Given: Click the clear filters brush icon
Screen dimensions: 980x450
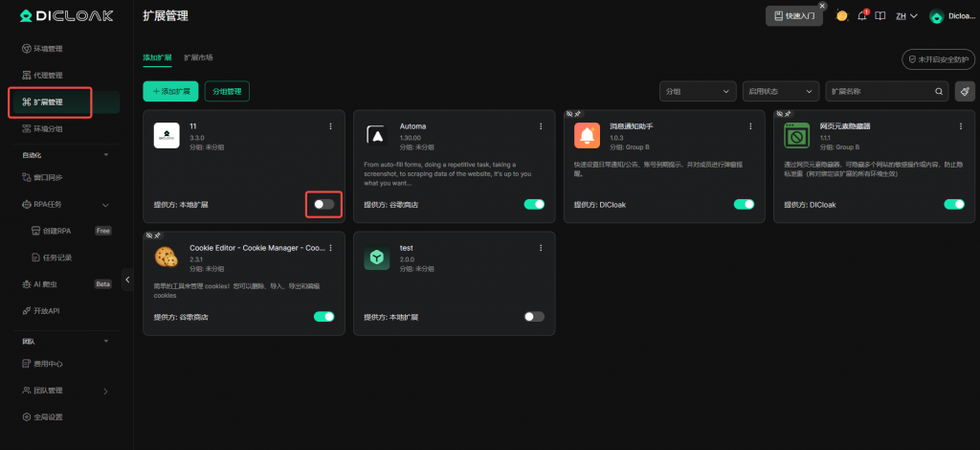Looking at the screenshot, I should point(965,91).
